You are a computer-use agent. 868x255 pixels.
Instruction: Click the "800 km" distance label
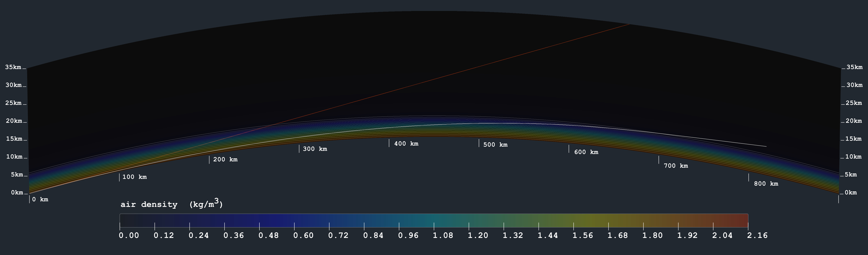coord(766,184)
